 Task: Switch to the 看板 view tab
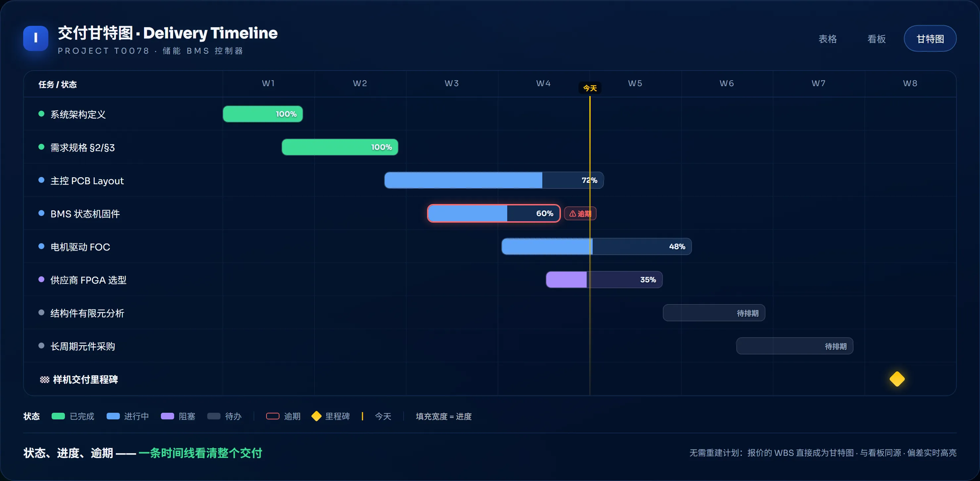tap(876, 39)
